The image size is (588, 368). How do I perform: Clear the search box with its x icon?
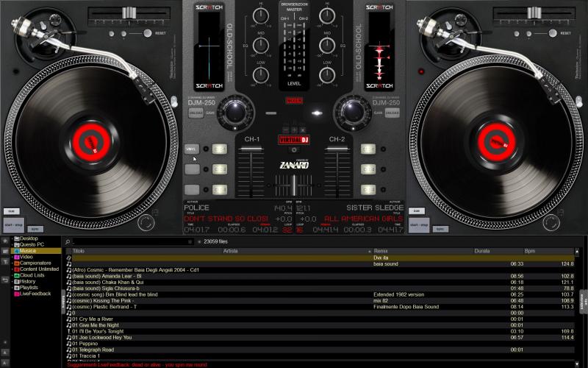coord(190,242)
